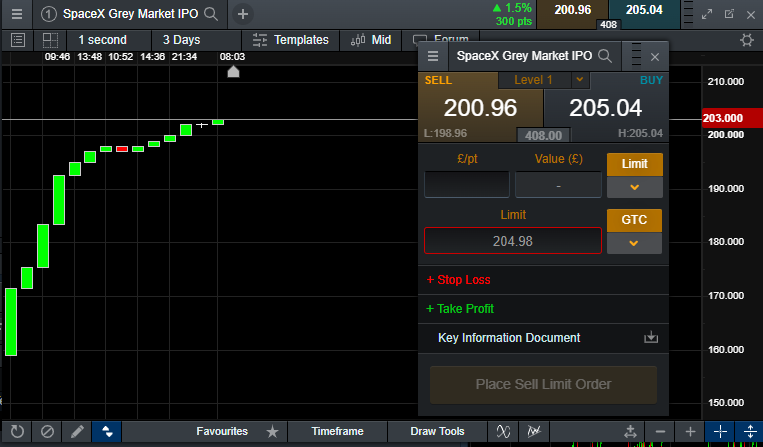This screenshot has width=763, height=447.
Task: Toggle the up-down arrows chart tool
Action: (107, 431)
